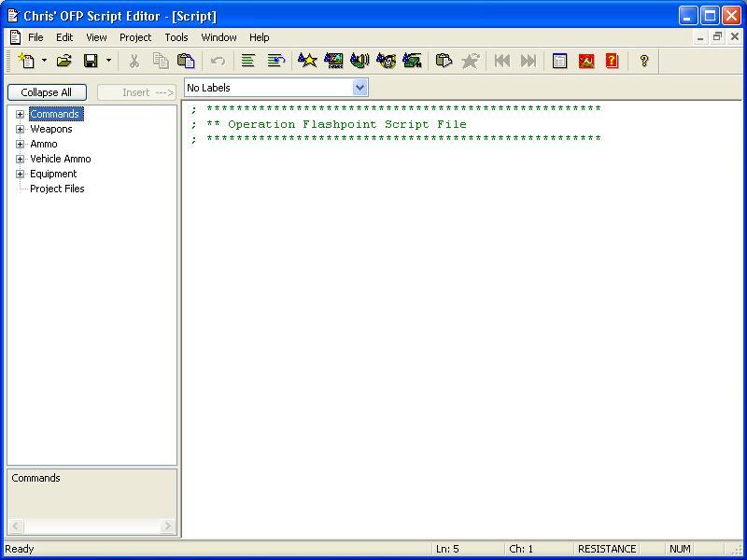This screenshot has height=560, width=747.
Task: Click the Open file folder icon
Action: tap(63, 61)
